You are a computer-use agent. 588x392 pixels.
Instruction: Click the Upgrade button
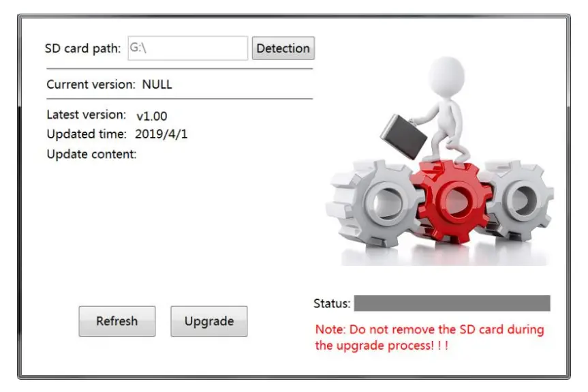(x=209, y=321)
